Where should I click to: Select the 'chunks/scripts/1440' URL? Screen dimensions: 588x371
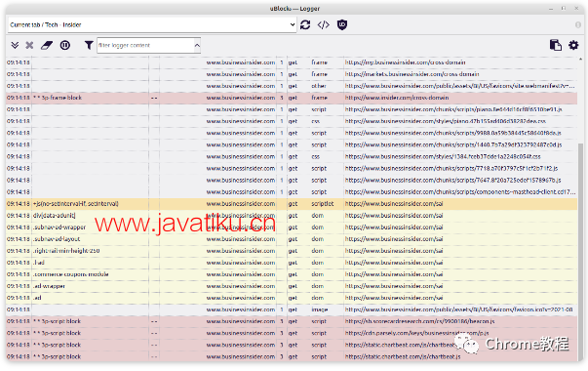453,144
